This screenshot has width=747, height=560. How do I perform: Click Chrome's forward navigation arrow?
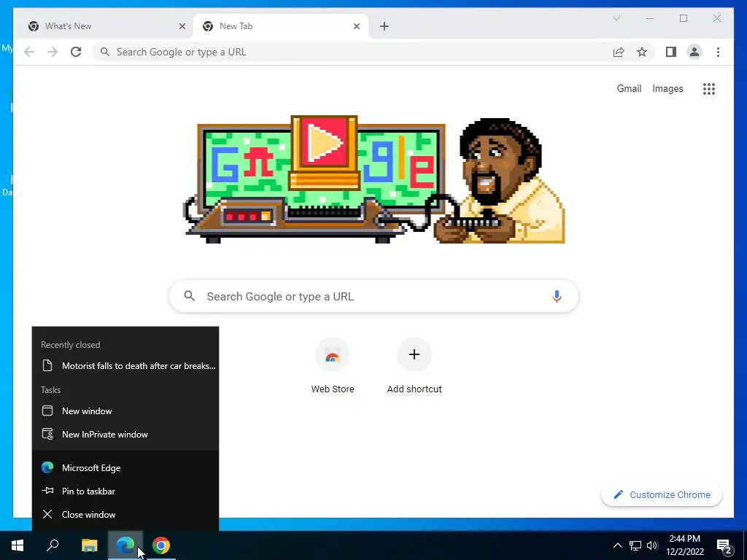(53, 52)
